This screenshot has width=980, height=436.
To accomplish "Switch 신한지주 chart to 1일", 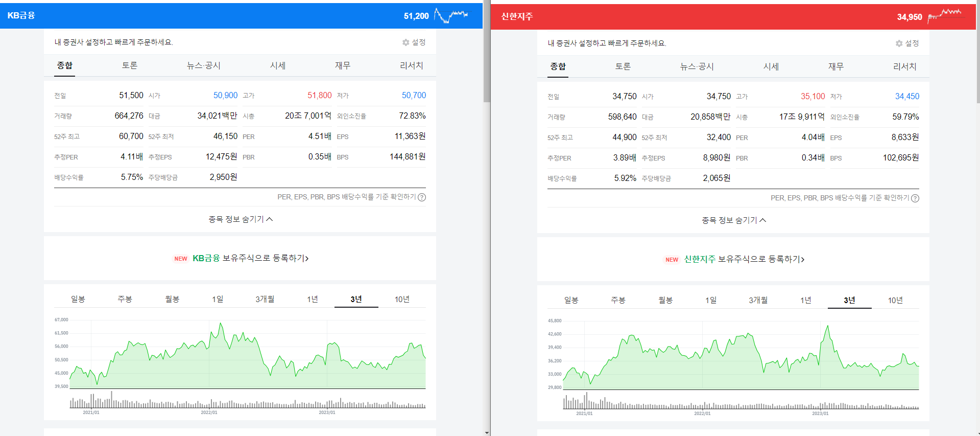I will (x=711, y=300).
